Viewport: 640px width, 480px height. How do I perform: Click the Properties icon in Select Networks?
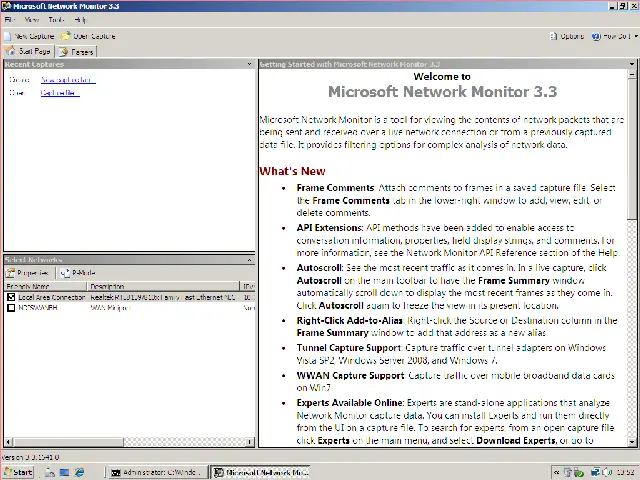[x=10, y=273]
